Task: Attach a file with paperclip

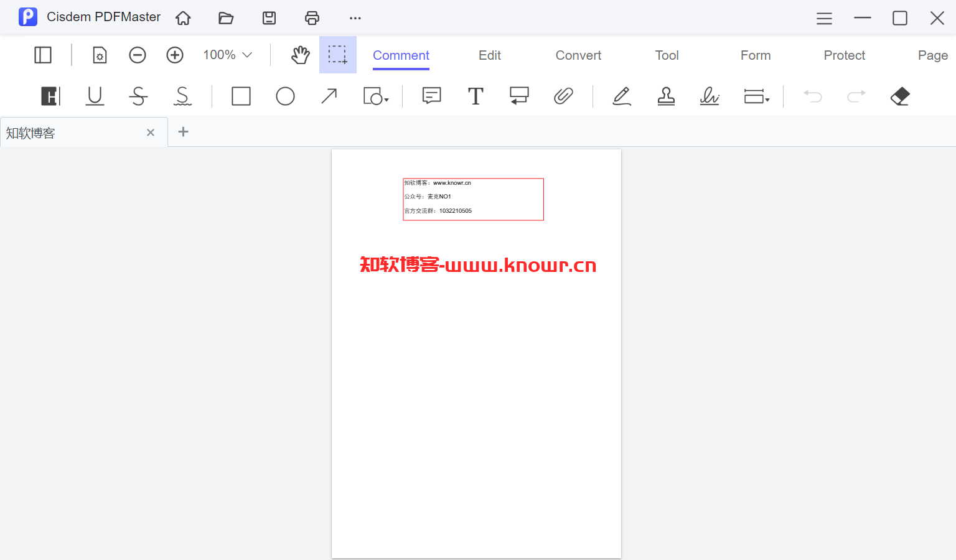Action: pos(563,96)
